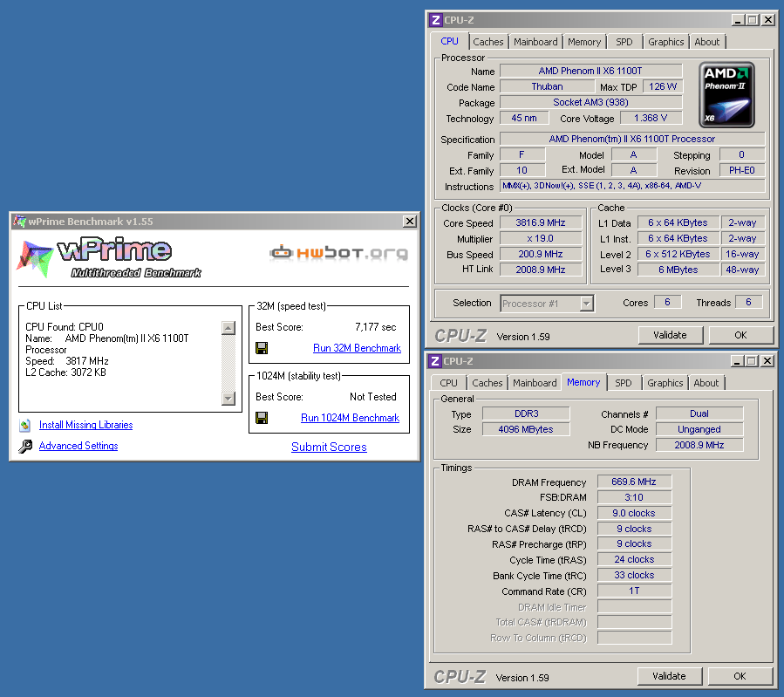
Task: Click the floppy save icon for 1024M benchmark
Action: pyautogui.click(x=262, y=418)
